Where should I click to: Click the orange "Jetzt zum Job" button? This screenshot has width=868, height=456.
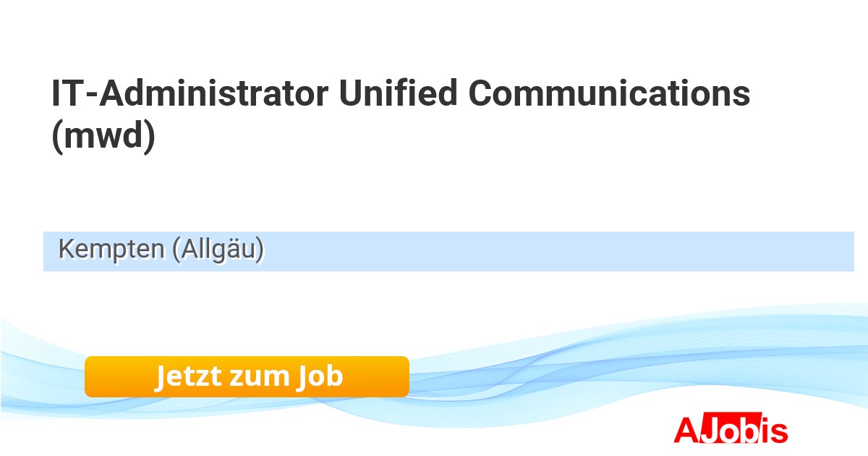click(247, 376)
